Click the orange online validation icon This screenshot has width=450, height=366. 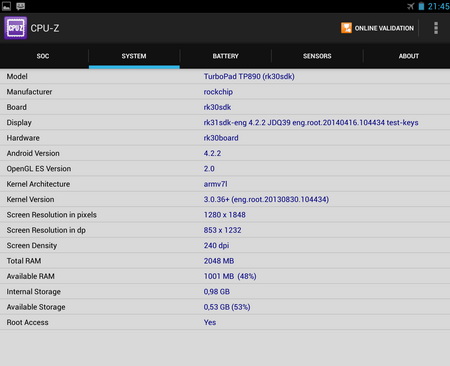tap(346, 28)
